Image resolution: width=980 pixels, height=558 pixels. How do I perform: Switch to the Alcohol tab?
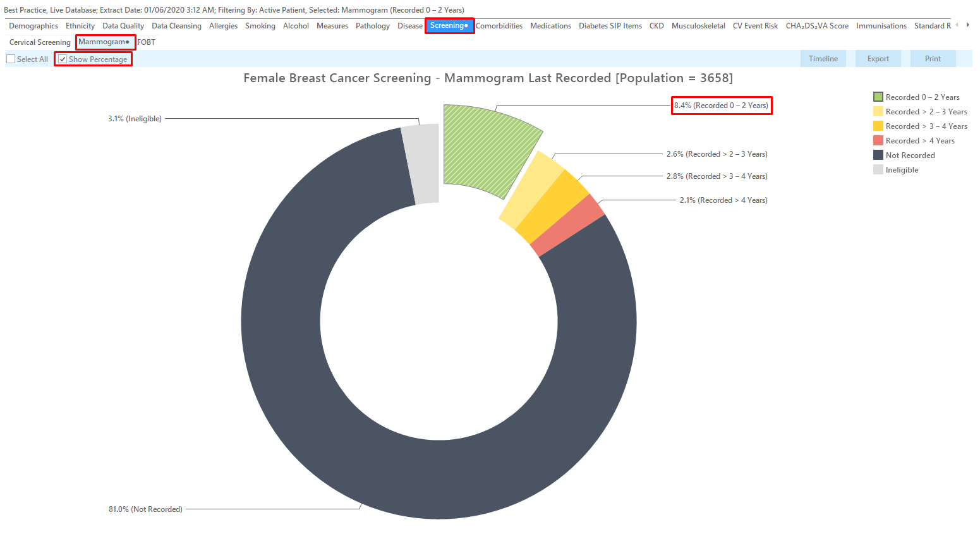[296, 26]
